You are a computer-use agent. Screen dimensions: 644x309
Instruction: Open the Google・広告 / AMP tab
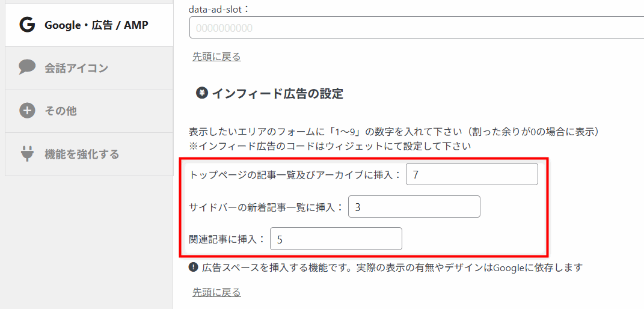(89, 25)
